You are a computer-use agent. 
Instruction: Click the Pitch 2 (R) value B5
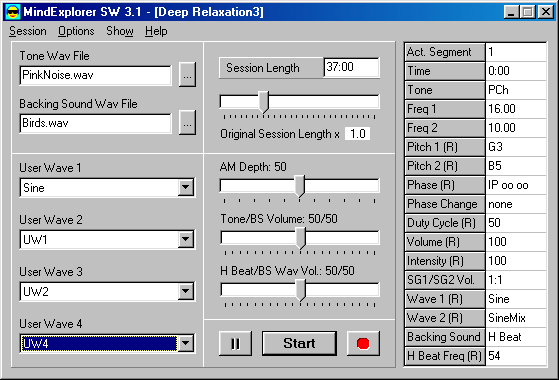[x=516, y=166]
